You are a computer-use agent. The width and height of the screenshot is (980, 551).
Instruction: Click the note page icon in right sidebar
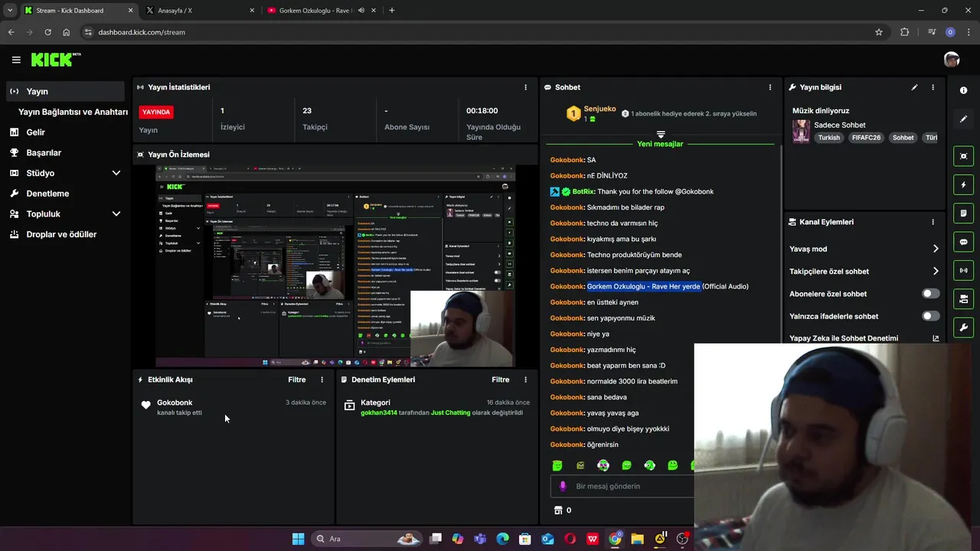point(963,213)
